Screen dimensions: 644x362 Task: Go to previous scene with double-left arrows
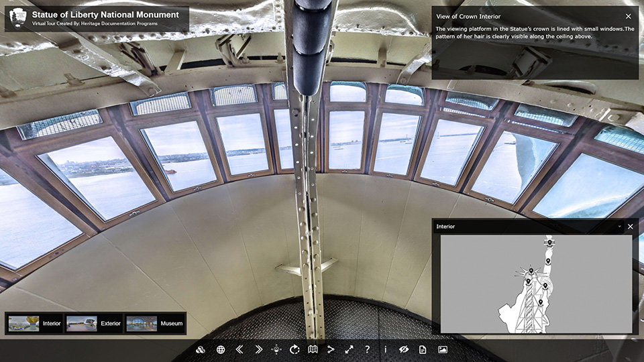coord(239,349)
